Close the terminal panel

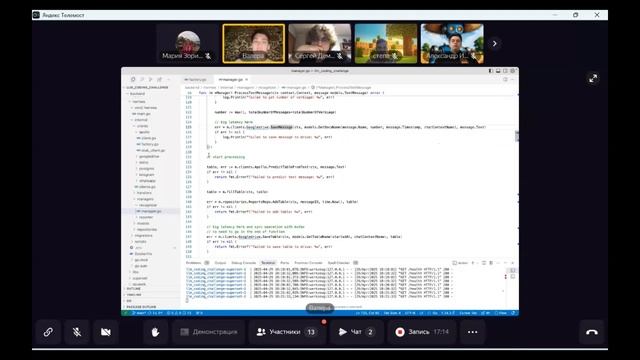pyautogui.click(x=513, y=263)
